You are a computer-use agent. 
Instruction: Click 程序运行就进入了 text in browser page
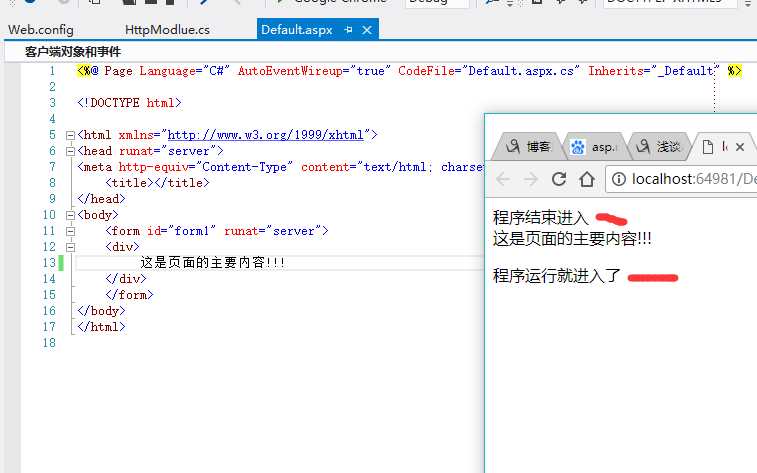557,276
